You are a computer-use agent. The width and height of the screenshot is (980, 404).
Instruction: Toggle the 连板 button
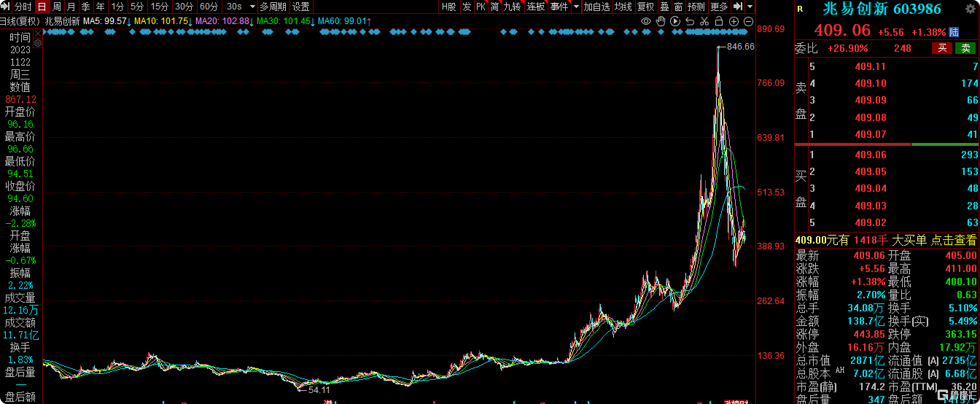click(x=536, y=7)
